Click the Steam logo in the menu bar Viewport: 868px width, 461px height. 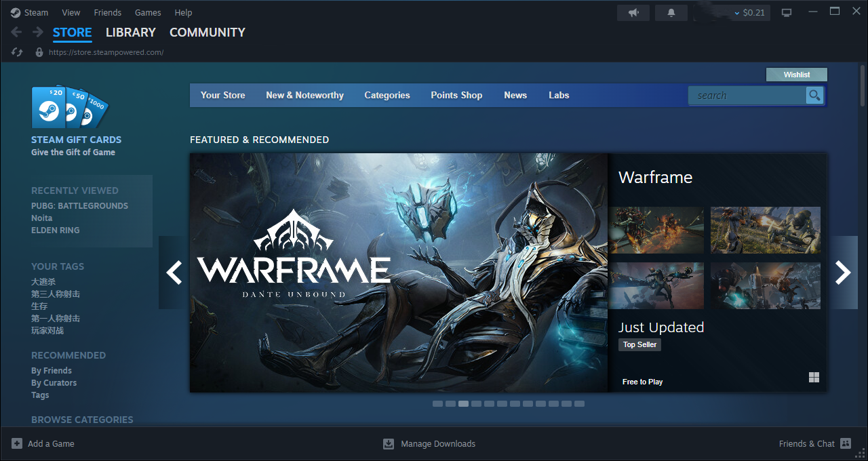tap(16, 12)
